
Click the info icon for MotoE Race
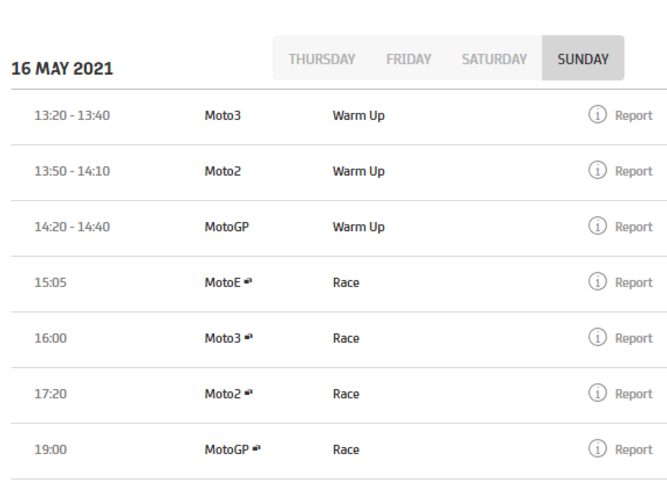click(597, 282)
